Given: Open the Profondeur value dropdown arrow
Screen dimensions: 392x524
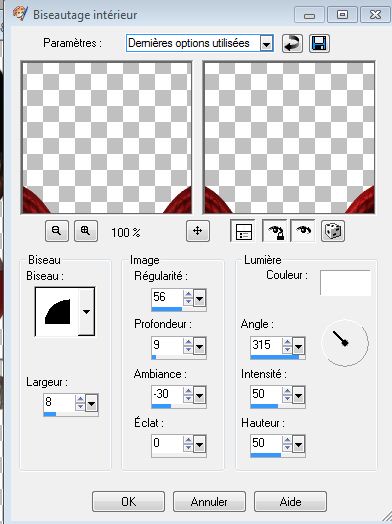Looking at the screenshot, I should [200, 346].
